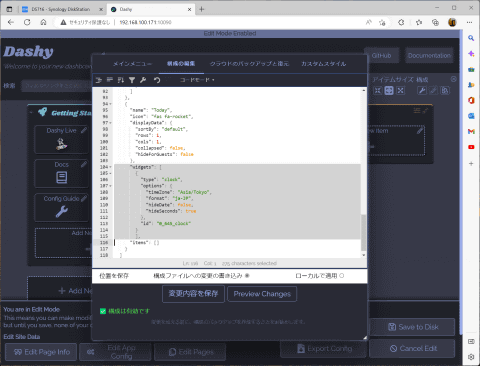Screen dimensions: 480x366
Task: Open Gmail icon in Edge sidebar
Action: click(471, 131)
